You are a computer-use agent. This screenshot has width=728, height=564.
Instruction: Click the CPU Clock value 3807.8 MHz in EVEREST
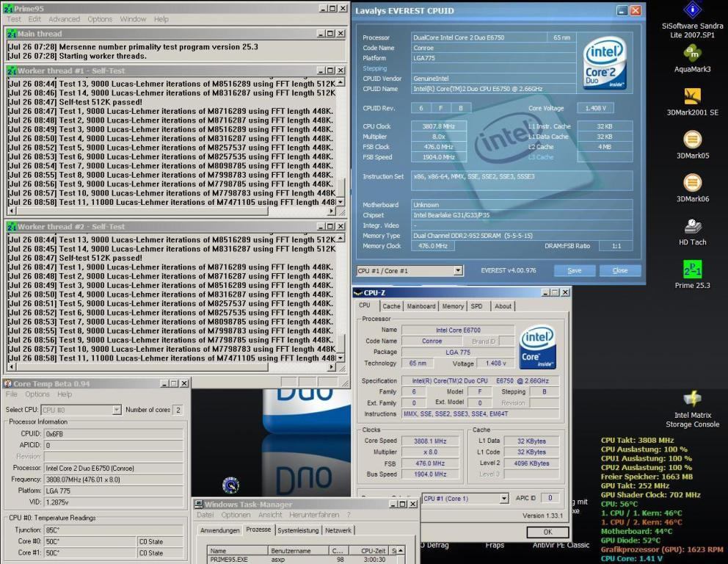(438, 126)
